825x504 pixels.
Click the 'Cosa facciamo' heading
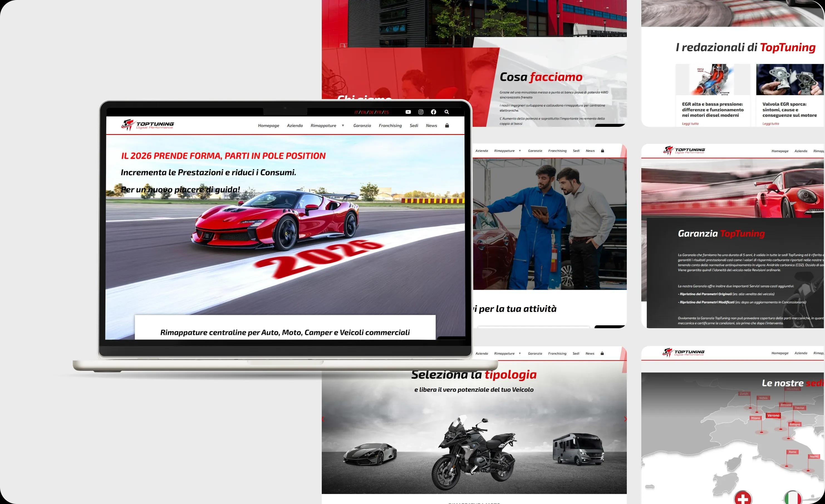541,77
